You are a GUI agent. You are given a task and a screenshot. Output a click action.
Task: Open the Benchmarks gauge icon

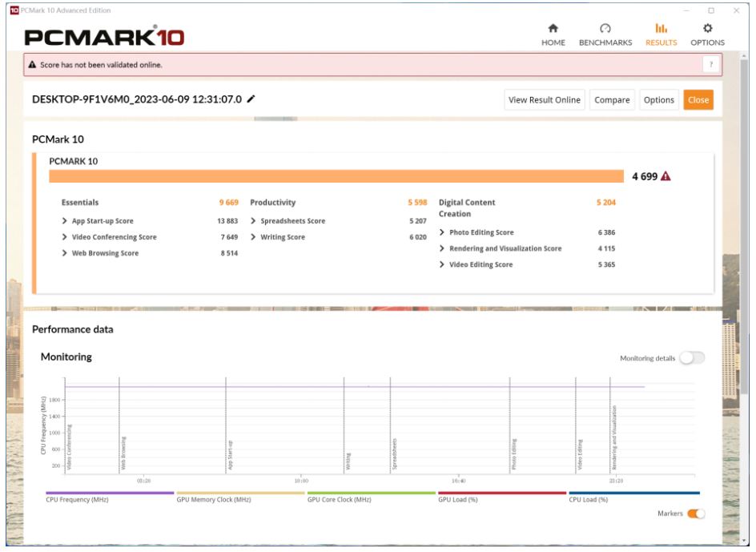click(605, 28)
